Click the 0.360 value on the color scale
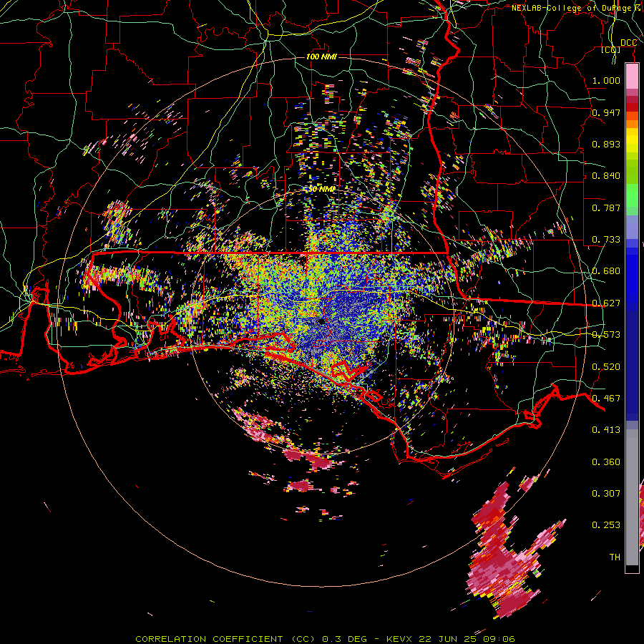This screenshot has height=644, width=644. click(606, 462)
